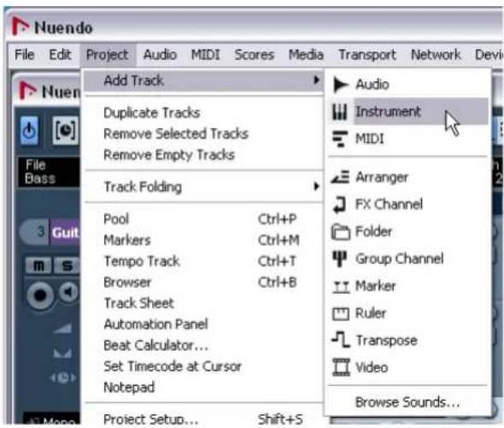Choose Track Folding entry
The width and height of the screenshot is (504, 428).
pyautogui.click(x=203, y=187)
